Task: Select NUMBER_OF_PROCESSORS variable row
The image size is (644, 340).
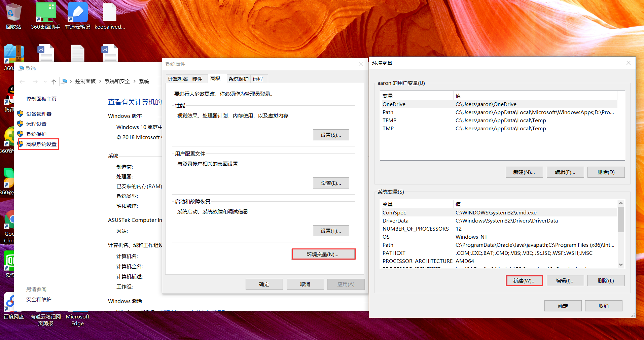Action: (499, 229)
